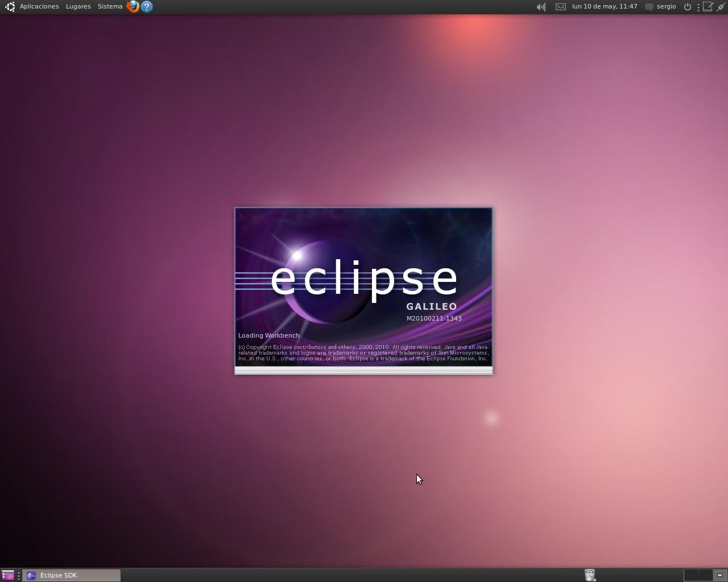Click the show desktop button
Viewport: 728px width, 582px height.
pyautogui.click(x=8, y=575)
